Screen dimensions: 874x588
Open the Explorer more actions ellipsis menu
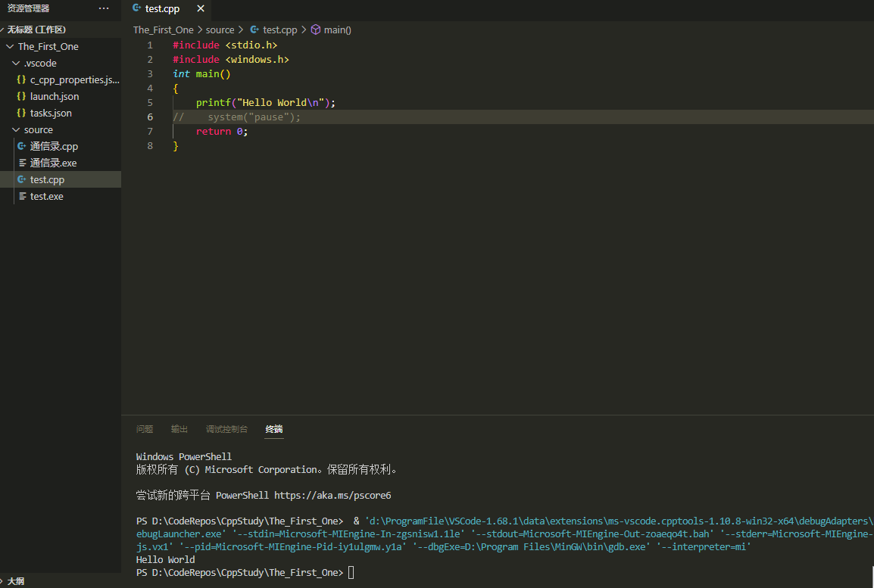click(x=104, y=8)
